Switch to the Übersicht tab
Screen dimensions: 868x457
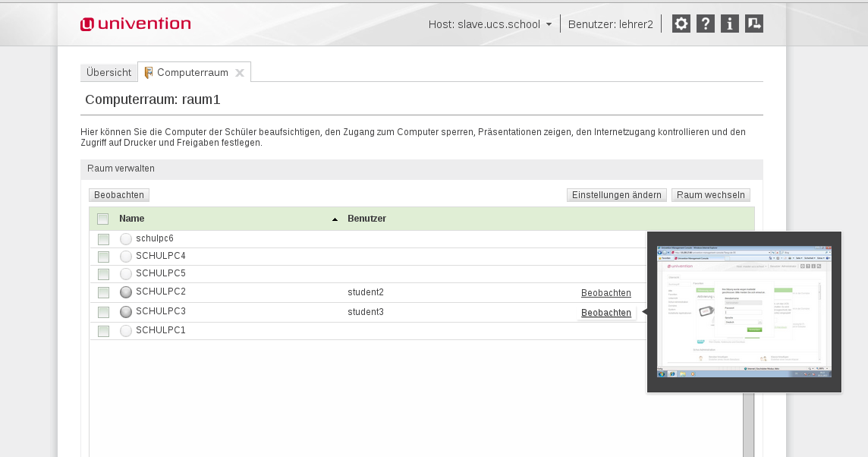108,73
